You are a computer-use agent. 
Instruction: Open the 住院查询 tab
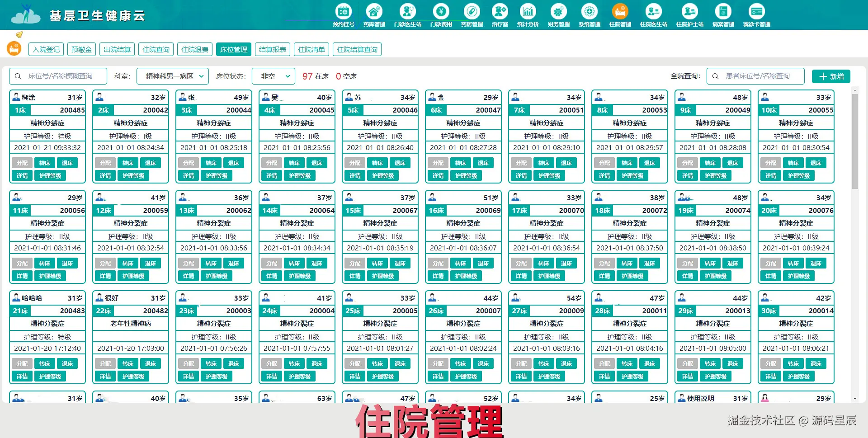click(x=156, y=49)
